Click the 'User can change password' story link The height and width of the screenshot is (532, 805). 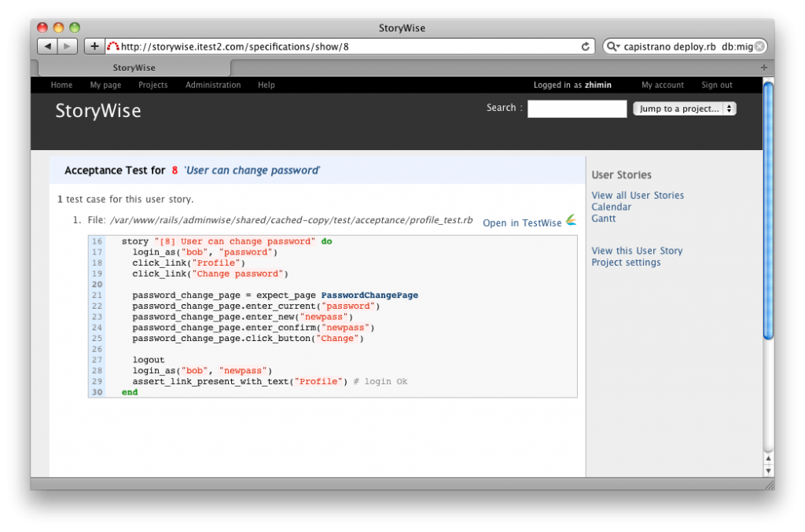(252, 171)
